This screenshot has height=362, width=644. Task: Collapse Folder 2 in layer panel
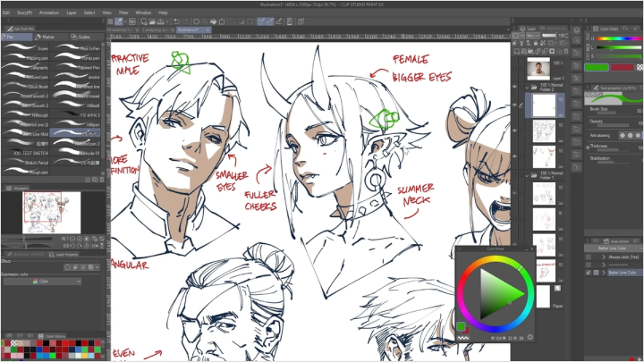point(528,87)
